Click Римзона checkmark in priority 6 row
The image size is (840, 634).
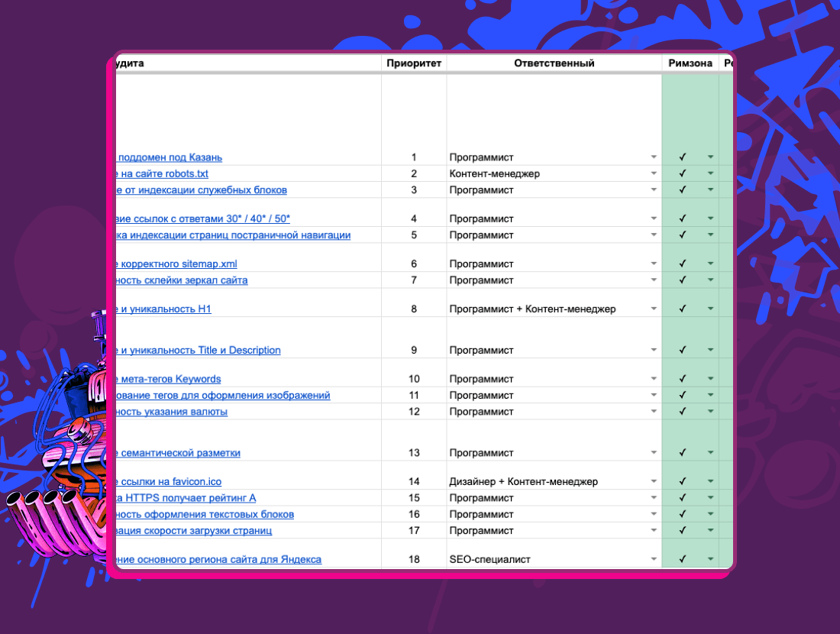pos(683,264)
